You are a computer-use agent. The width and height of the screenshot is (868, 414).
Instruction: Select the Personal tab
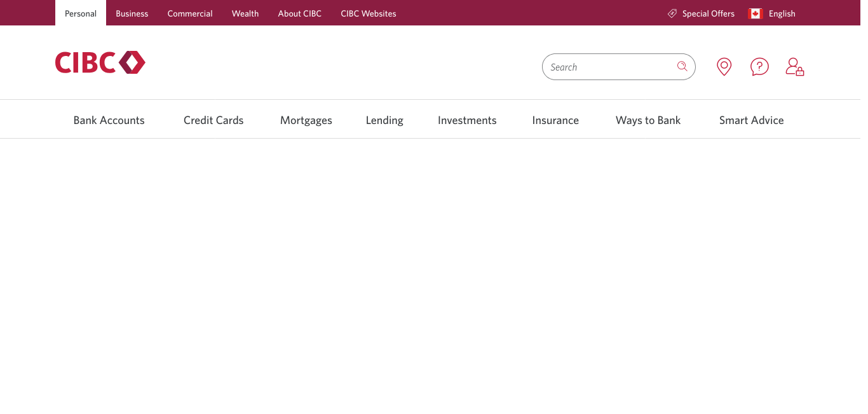81,13
